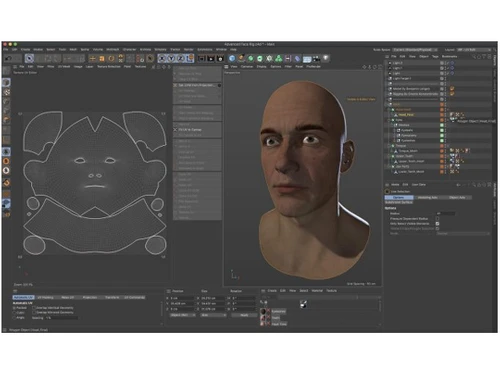This screenshot has width=500, height=375.
Task: Open the UV Mesh menu in UV editor
Action: coord(64,67)
